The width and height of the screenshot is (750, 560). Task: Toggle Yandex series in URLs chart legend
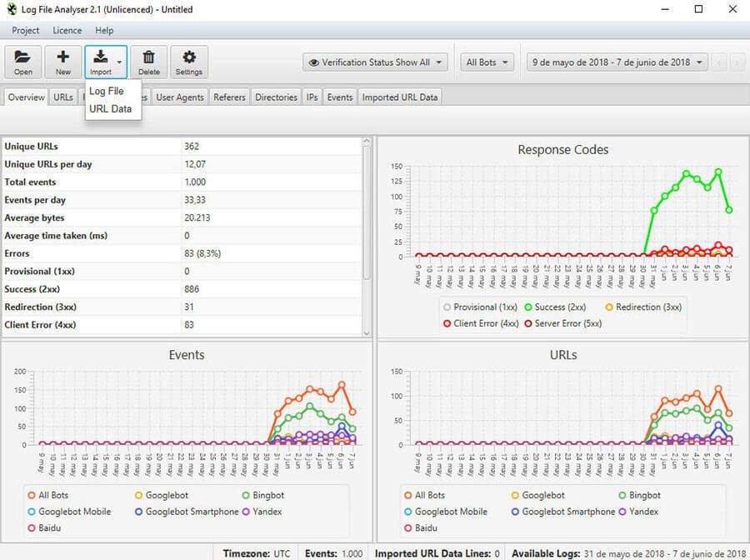(x=638, y=511)
